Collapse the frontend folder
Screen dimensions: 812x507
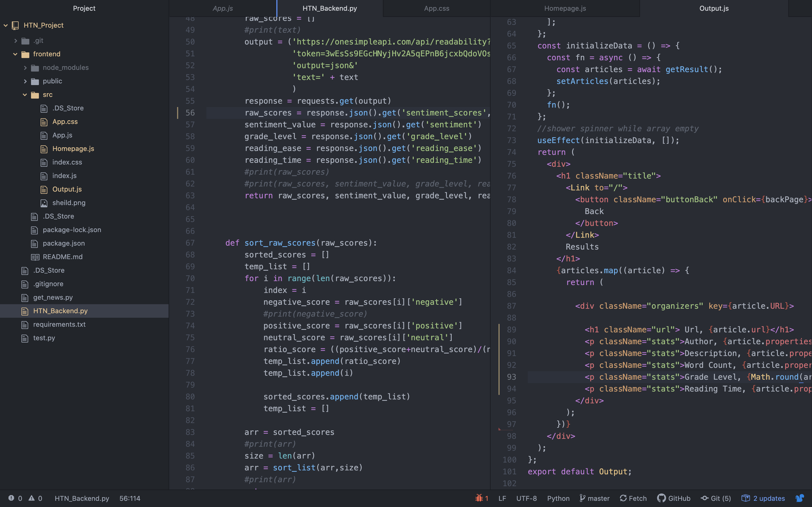15,54
